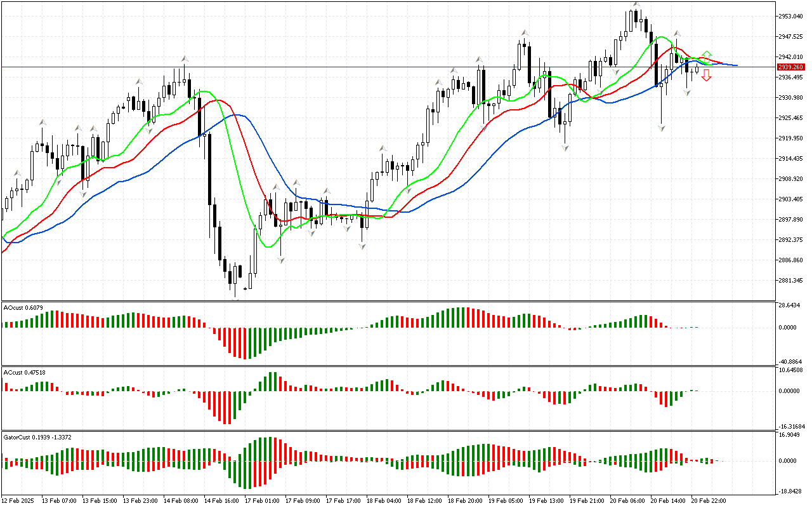Click the AOcust 0.6079 indicator label
The image size is (812, 508).
click(23, 307)
